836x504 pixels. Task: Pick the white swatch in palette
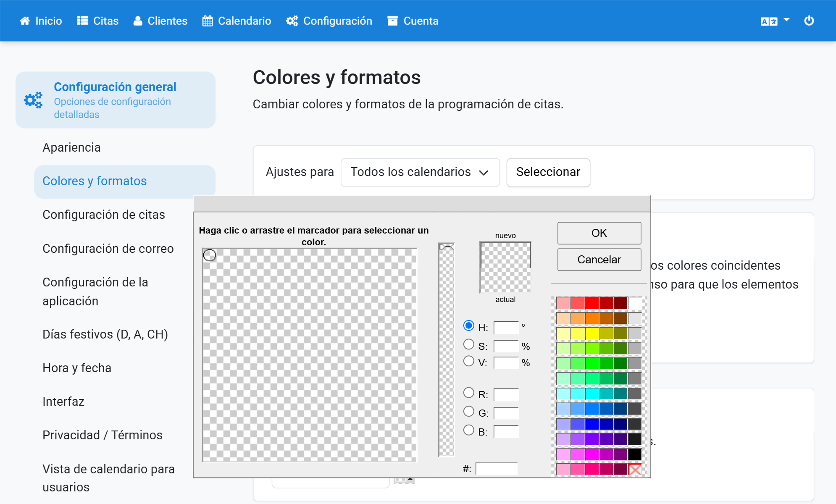point(635,303)
